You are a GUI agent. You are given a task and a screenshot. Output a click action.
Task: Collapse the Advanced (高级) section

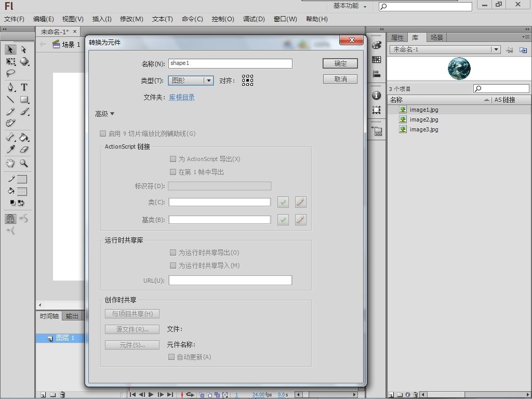tap(104, 114)
